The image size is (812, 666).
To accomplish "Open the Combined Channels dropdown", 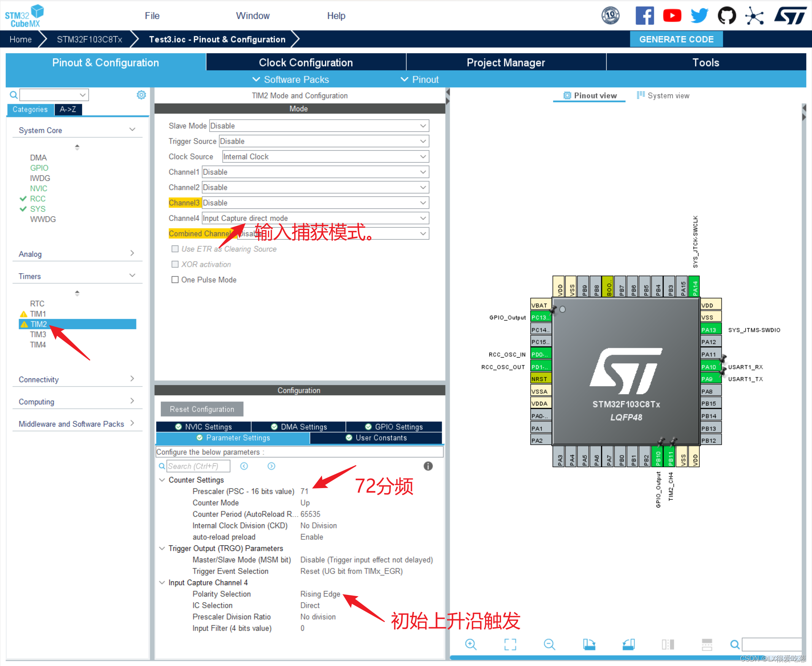I will coord(333,233).
